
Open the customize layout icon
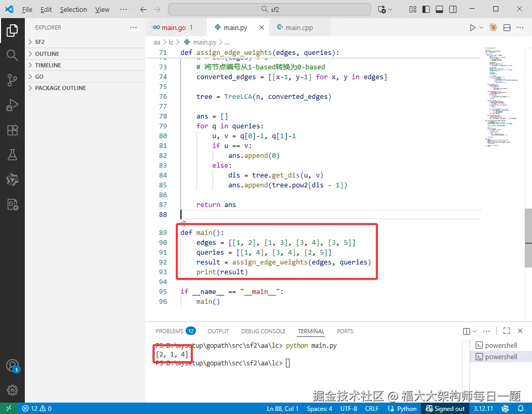[413, 9]
